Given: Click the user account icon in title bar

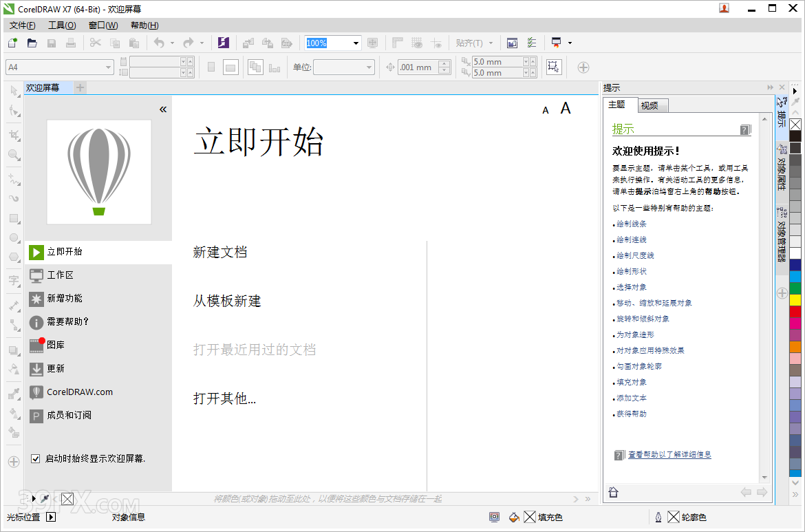Looking at the screenshot, I should point(724,8).
